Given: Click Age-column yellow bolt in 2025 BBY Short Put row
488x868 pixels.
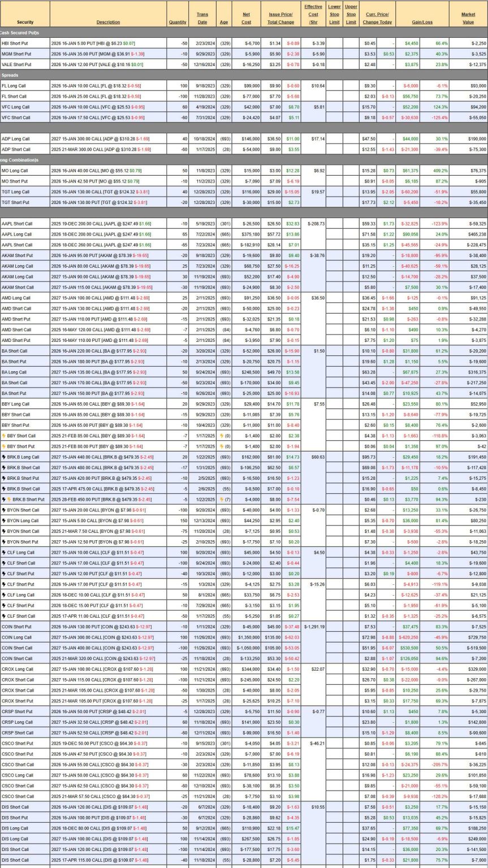Looking at the screenshot, I should coord(221,446).
